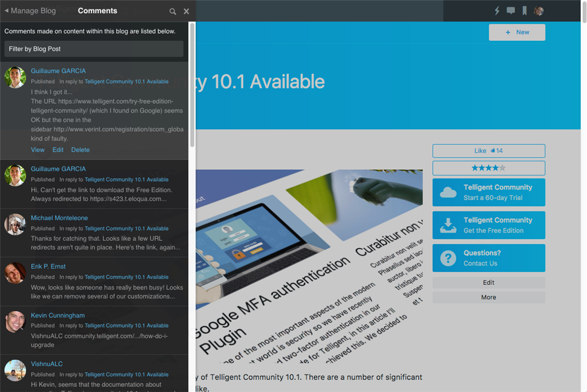This screenshot has width=587, height=392.
Task: Open the search icon in Comments panel
Action: [x=173, y=11]
